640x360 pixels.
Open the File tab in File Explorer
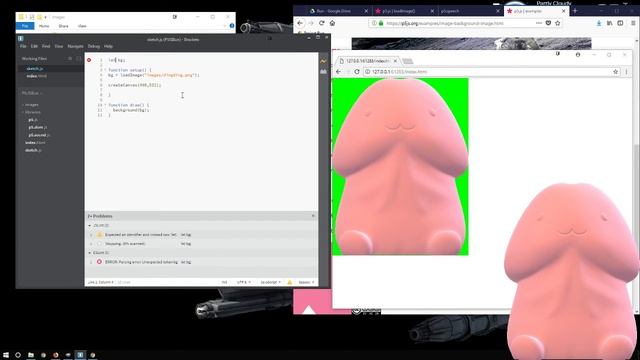(25, 26)
